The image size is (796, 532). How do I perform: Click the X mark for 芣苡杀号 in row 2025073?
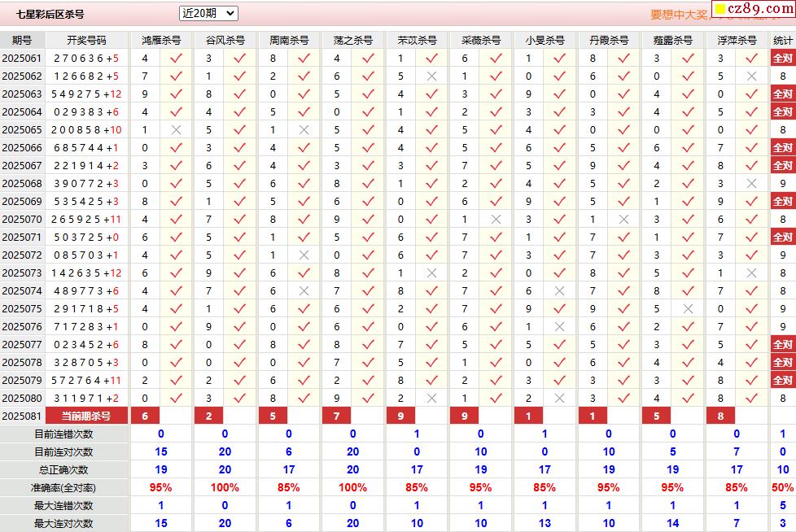[x=432, y=273]
